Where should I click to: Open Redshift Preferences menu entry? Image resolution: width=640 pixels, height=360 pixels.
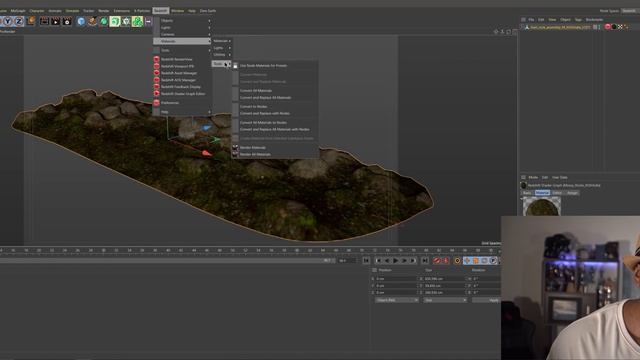[x=182, y=103]
